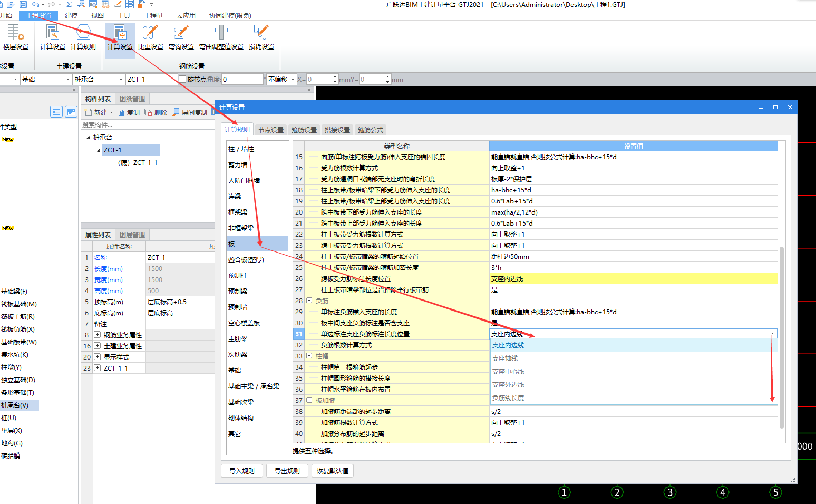Image resolution: width=816 pixels, height=504 pixels.
Task: Toggle the 旋转点 checkbox
Action: pyautogui.click(x=182, y=79)
